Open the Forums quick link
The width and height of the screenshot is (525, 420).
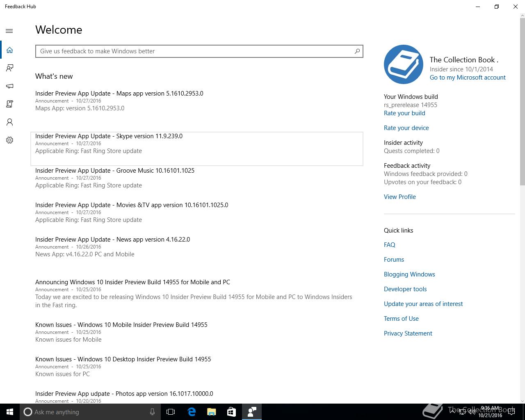click(394, 260)
